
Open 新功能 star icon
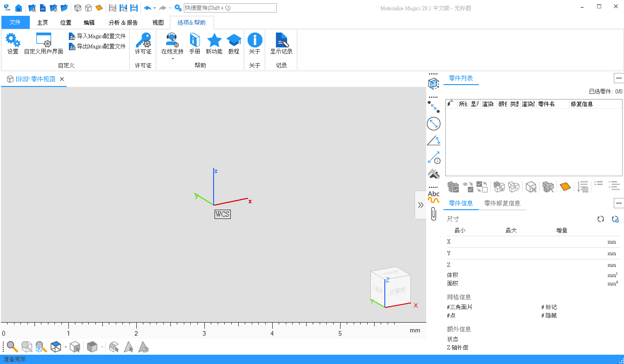(214, 44)
